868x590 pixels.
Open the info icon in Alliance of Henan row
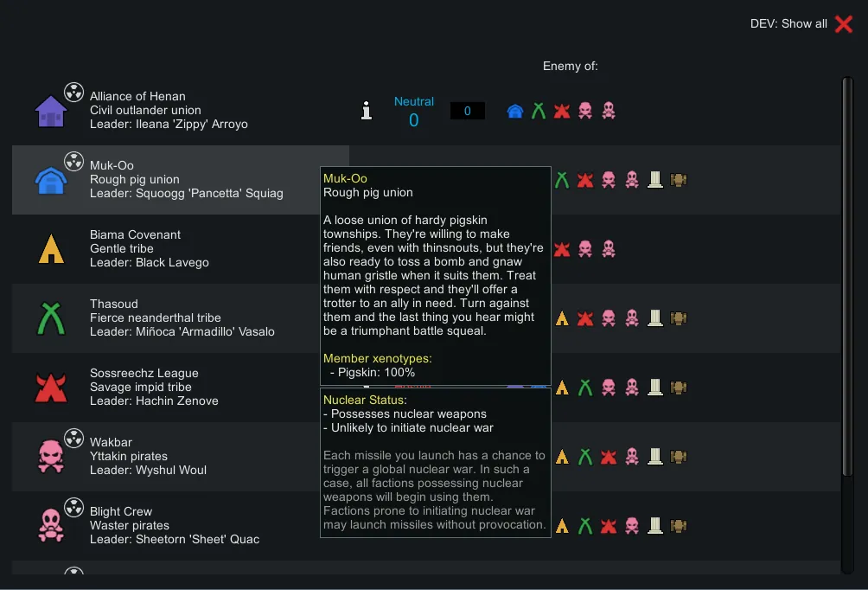(367, 111)
